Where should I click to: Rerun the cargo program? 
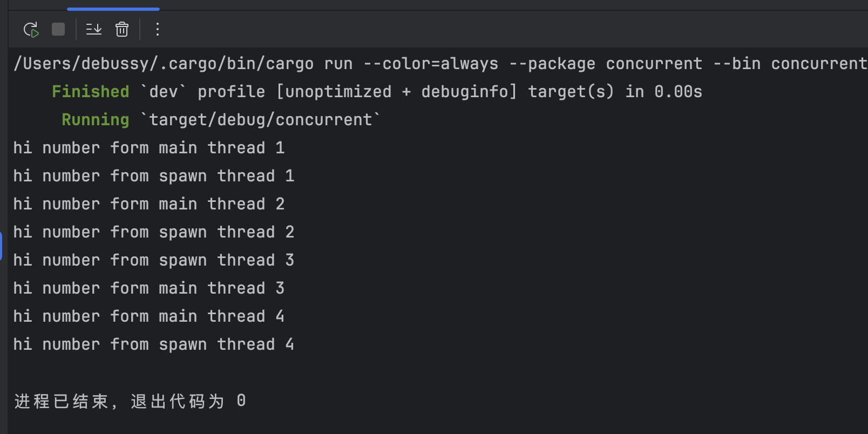[31, 29]
